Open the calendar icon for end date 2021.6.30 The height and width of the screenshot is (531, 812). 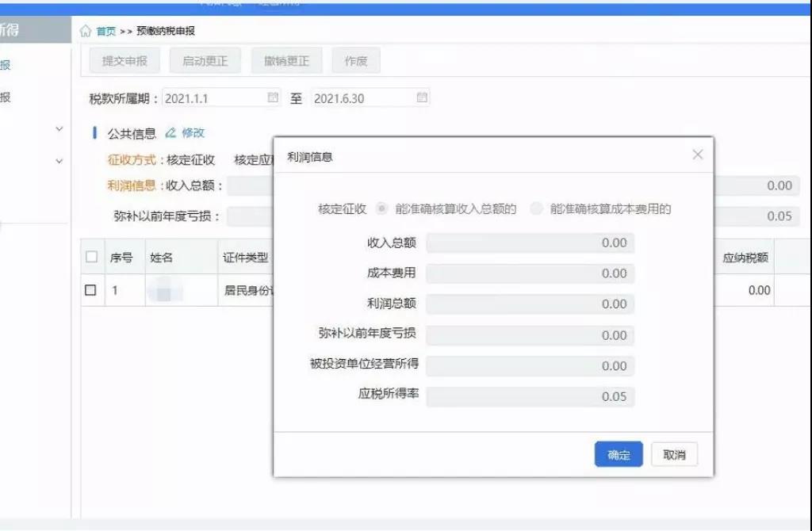422,98
